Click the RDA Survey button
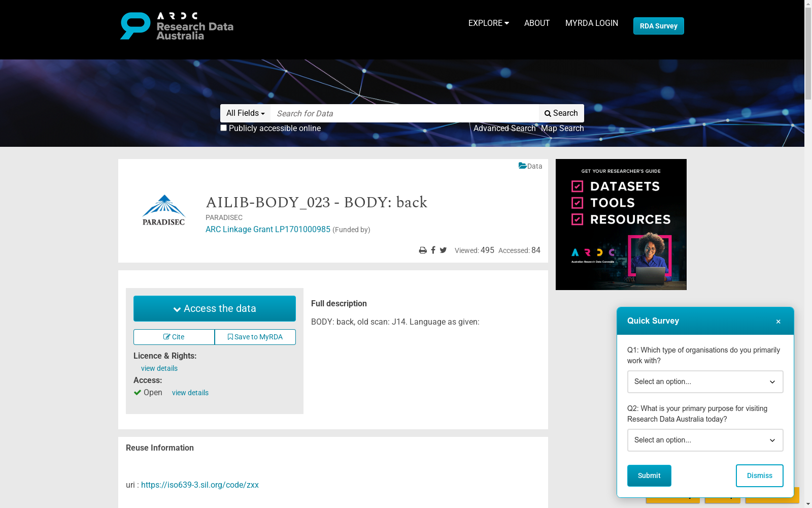This screenshot has width=812, height=508. 659,26
